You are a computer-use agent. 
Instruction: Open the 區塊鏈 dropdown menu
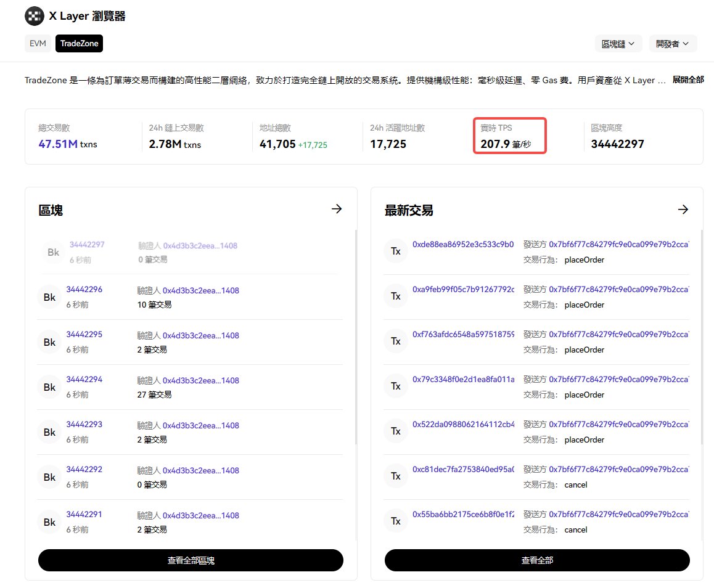coord(618,44)
